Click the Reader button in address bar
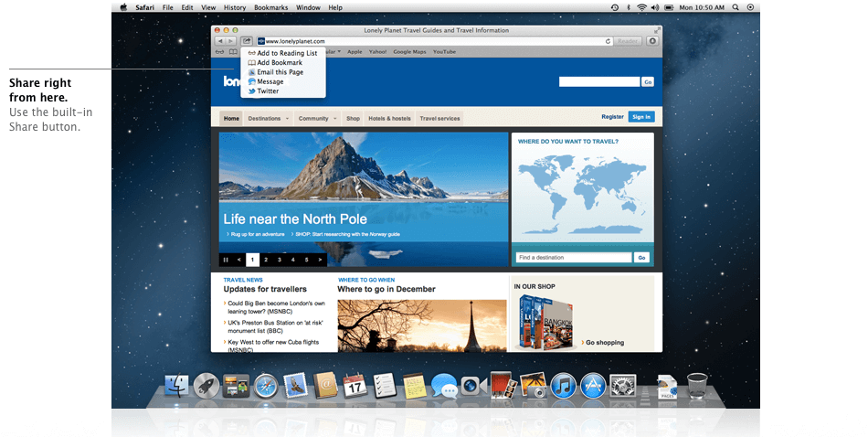Image resolution: width=868 pixels, height=437 pixels. coord(628,41)
